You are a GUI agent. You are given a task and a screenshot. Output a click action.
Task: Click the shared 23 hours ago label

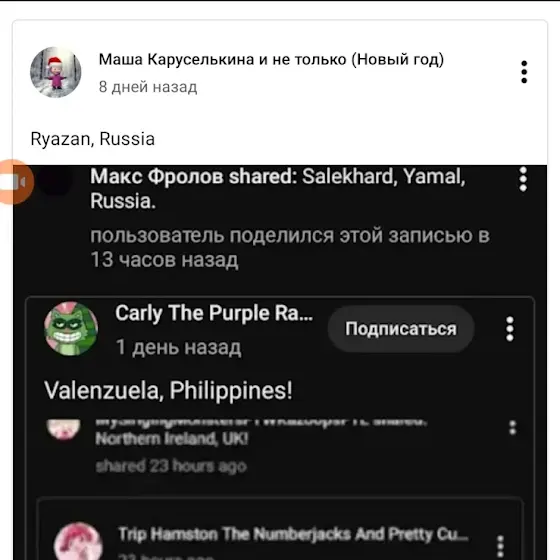coord(171,466)
